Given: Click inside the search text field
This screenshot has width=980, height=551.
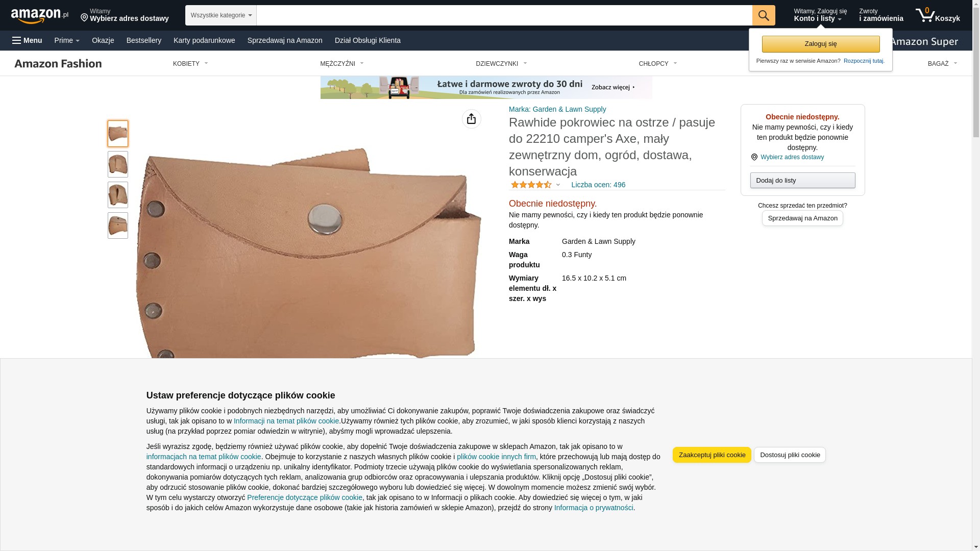Looking at the screenshot, I should coord(504,15).
